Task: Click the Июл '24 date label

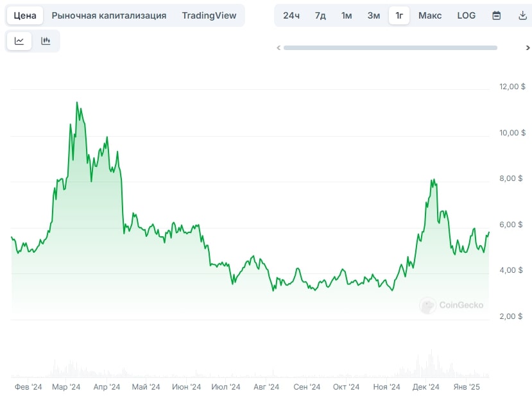Action: [226, 387]
